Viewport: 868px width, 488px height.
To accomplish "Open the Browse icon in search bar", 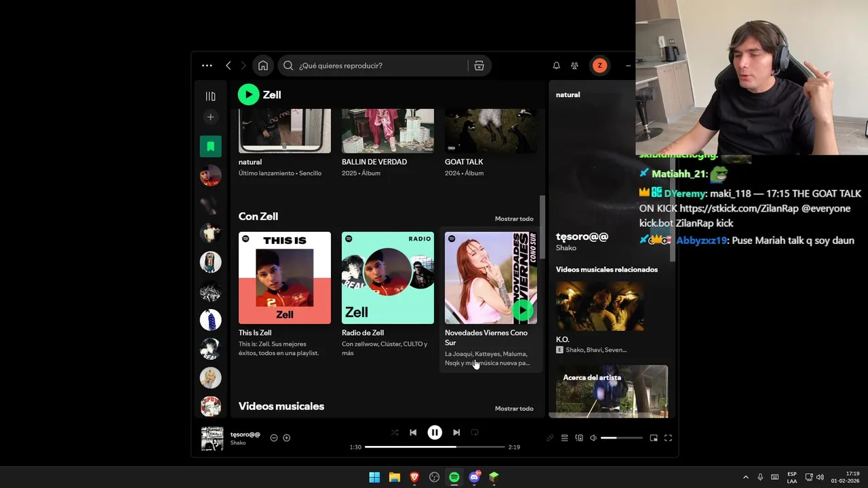I will 479,66.
